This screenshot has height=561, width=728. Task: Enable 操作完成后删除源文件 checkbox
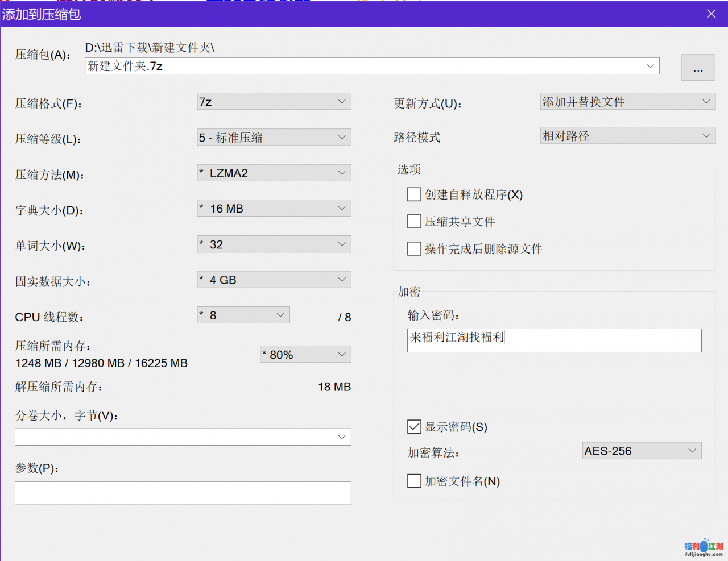tap(415, 249)
